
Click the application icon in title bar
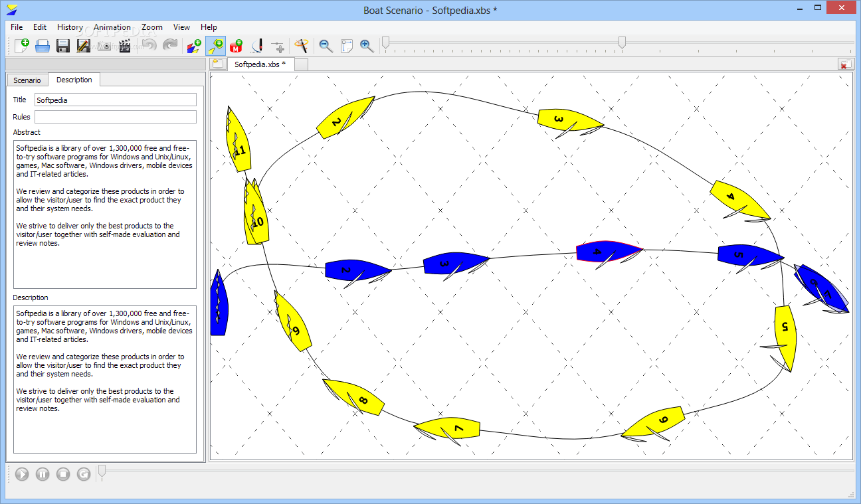[x=11, y=9]
